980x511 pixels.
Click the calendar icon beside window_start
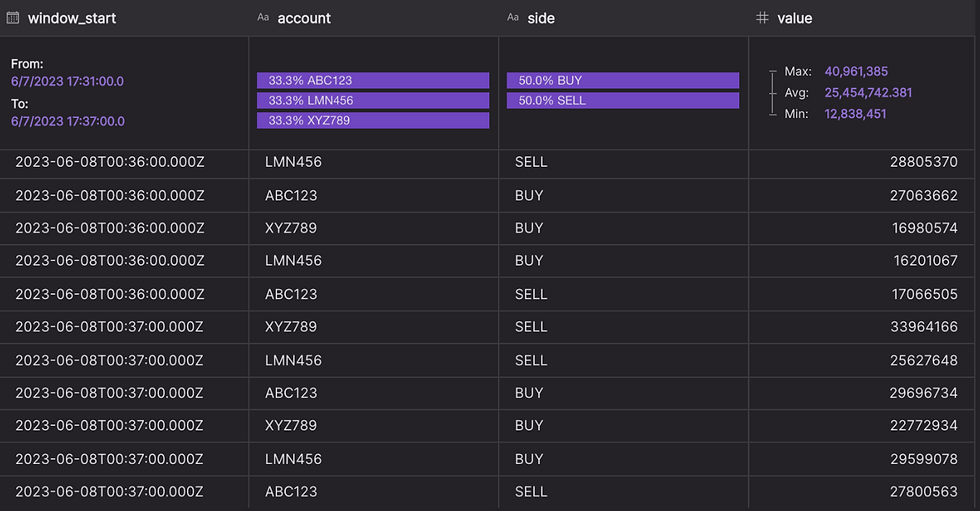coord(12,18)
